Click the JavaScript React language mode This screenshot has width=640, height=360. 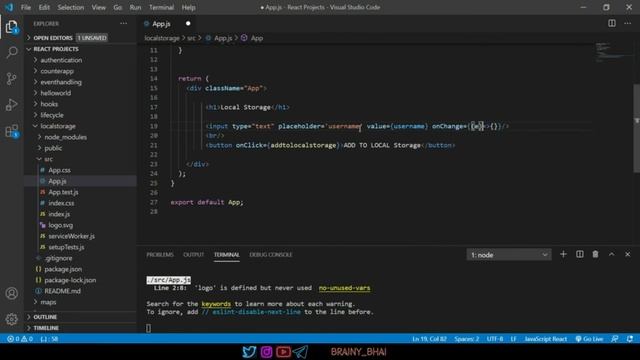point(546,339)
